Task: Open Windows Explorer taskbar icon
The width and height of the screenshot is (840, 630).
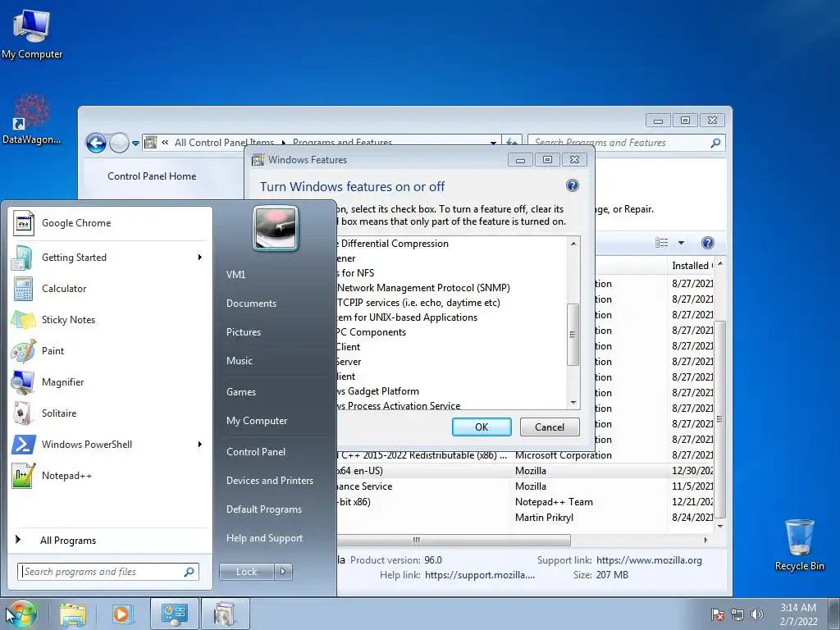Action: pos(72,614)
